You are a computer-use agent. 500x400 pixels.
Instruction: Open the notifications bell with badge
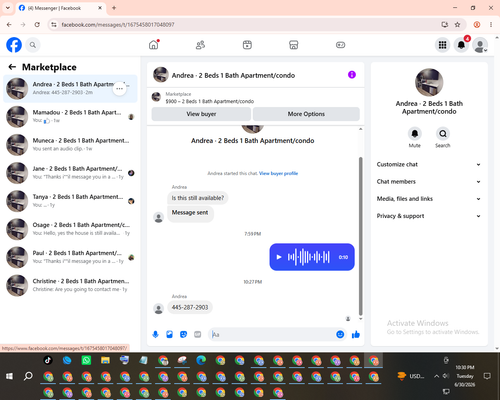(x=461, y=45)
